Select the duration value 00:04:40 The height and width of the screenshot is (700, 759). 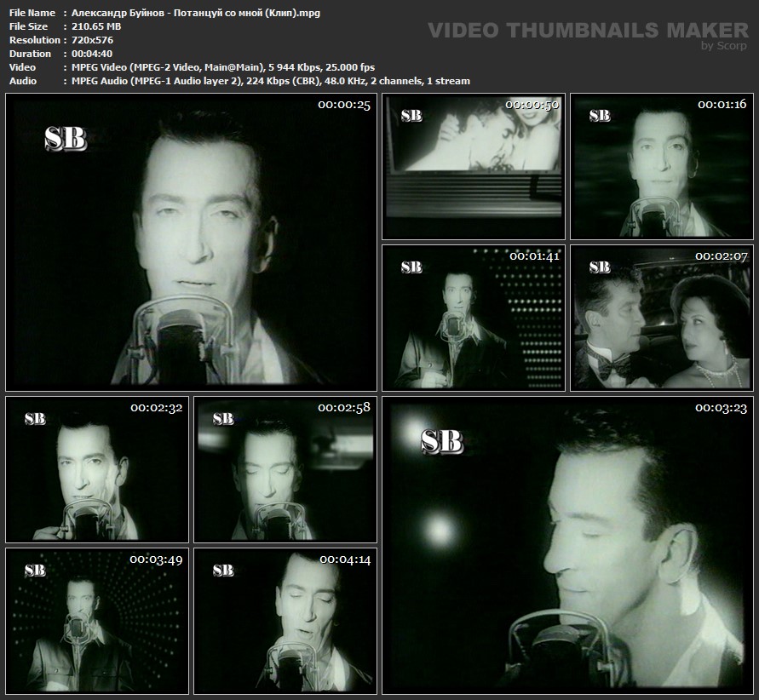tap(92, 54)
